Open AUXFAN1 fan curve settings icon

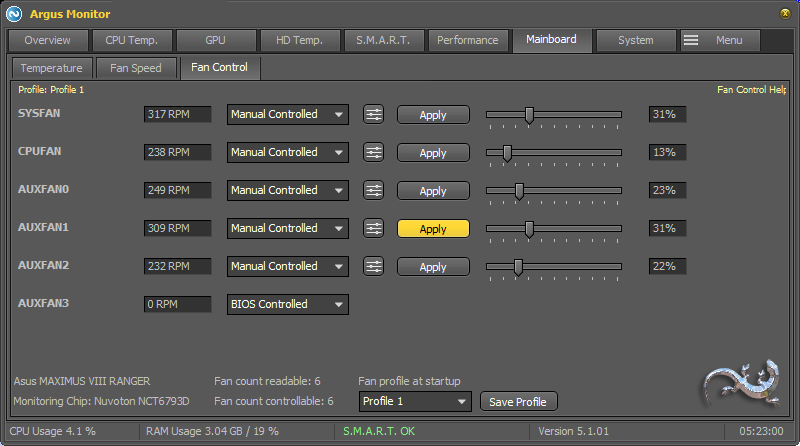click(373, 228)
